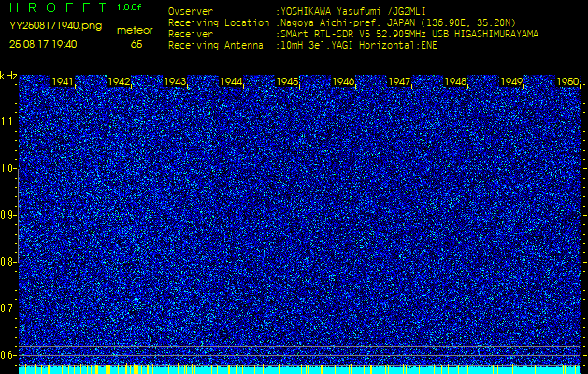This screenshot has height=374, width=588.
Task: Click frequency axis label 0.6
Action: 7,355
